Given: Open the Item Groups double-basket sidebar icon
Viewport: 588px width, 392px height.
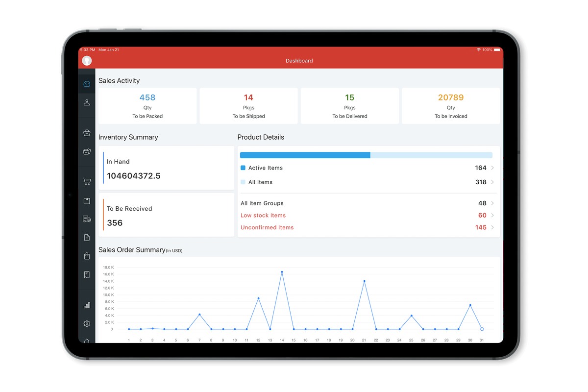Looking at the screenshot, I should point(87,151).
